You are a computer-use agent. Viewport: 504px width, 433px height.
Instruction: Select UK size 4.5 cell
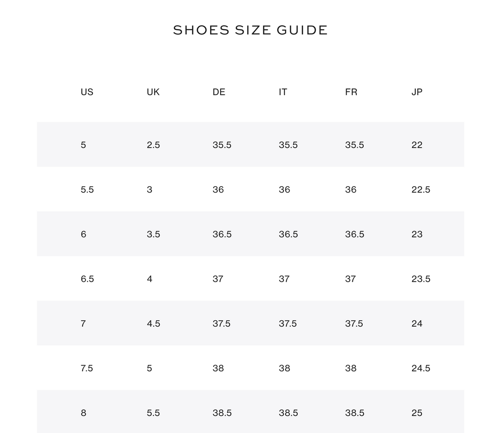(154, 324)
